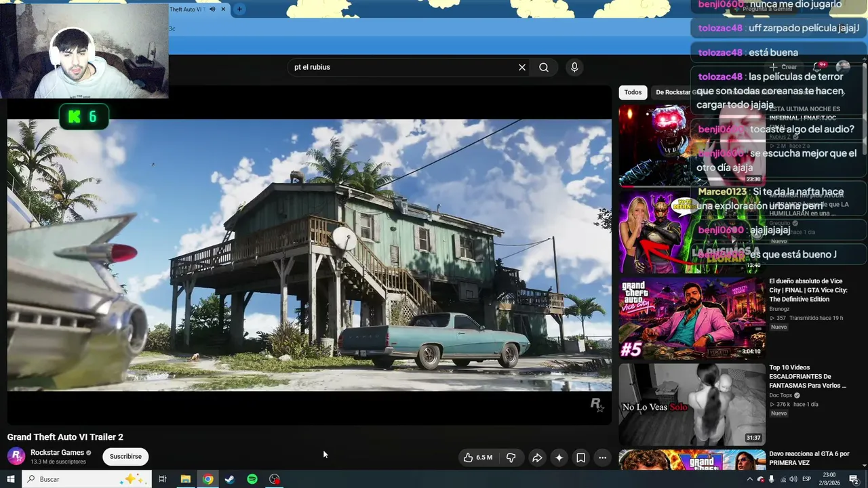This screenshot has height=488, width=868.
Task: Show hidden system tray icons
Action: [749, 479]
